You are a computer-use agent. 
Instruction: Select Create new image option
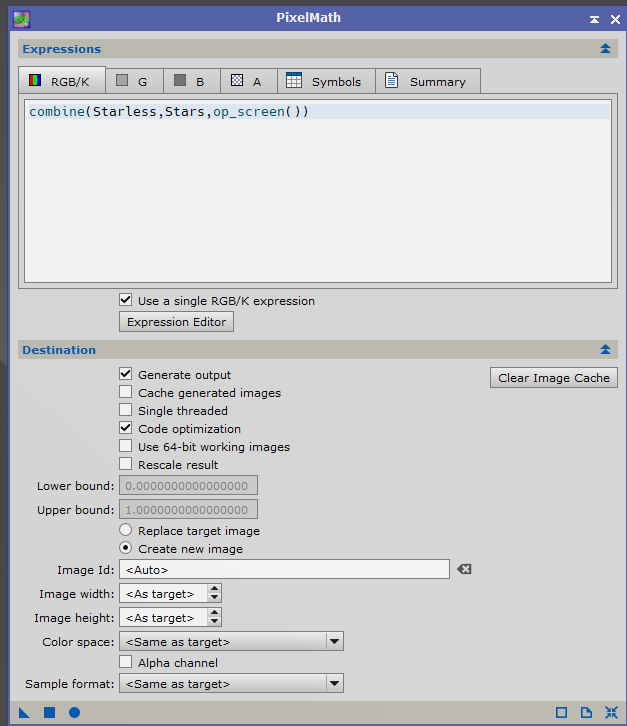coord(125,548)
